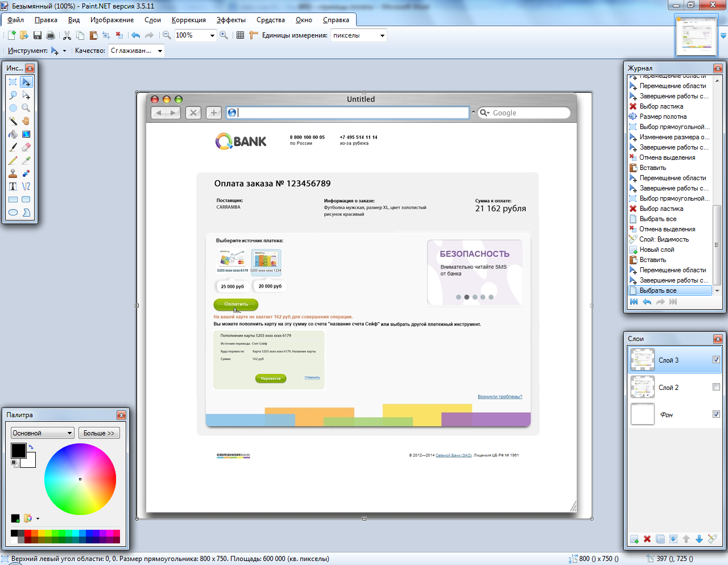Select the Paint Bucket fill tool
The width and height of the screenshot is (728, 565).
pyautogui.click(x=13, y=135)
